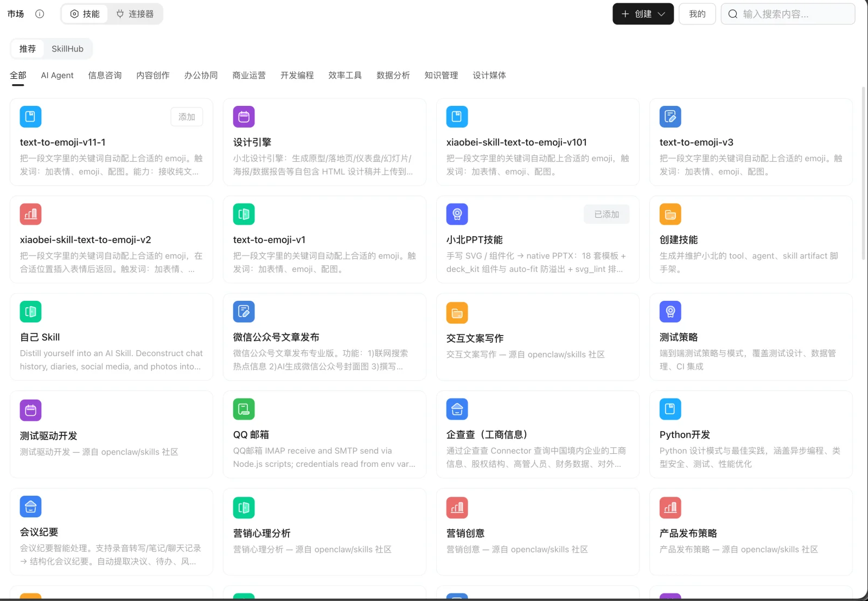Select the AI Agent category tab
Image resolution: width=868 pixels, height=601 pixels.
[x=57, y=75]
